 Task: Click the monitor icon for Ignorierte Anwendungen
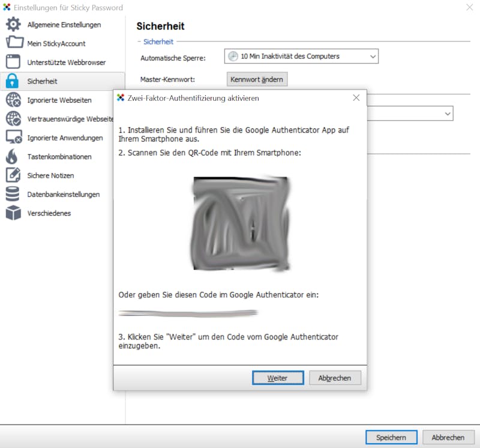[14, 137]
